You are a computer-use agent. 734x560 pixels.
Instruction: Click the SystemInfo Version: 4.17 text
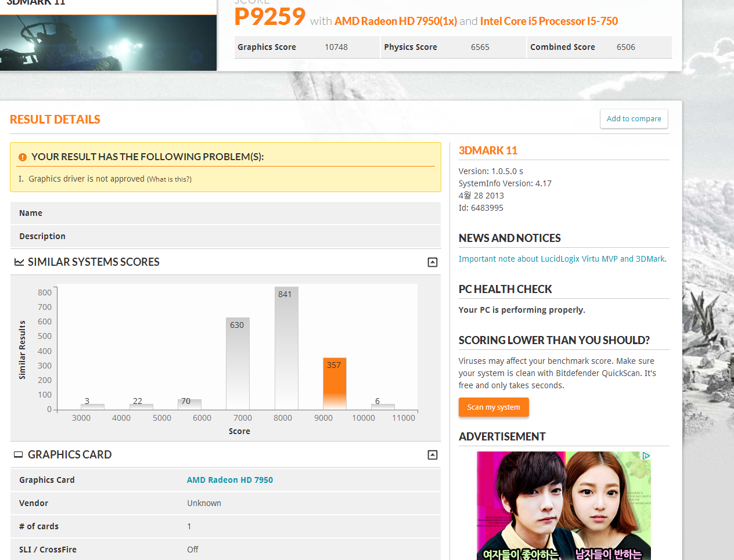[x=505, y=183]
